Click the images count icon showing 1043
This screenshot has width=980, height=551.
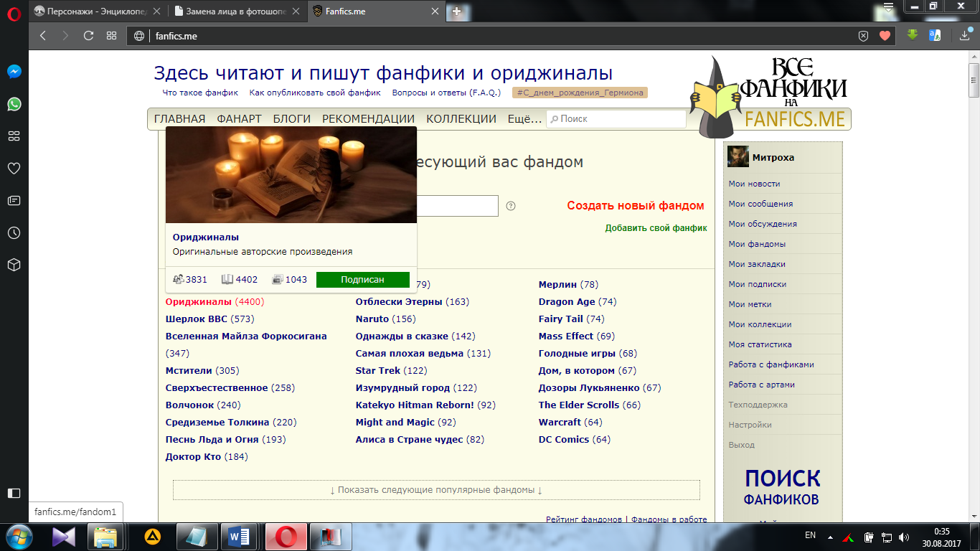pos(278,280)
